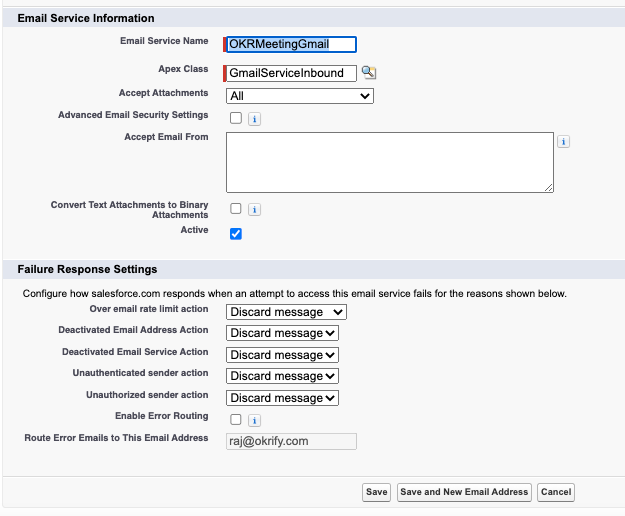Viewport: 625px width, 516px height.
Task: Click inside the Accept Email From textarea
Action: [389, 162]
